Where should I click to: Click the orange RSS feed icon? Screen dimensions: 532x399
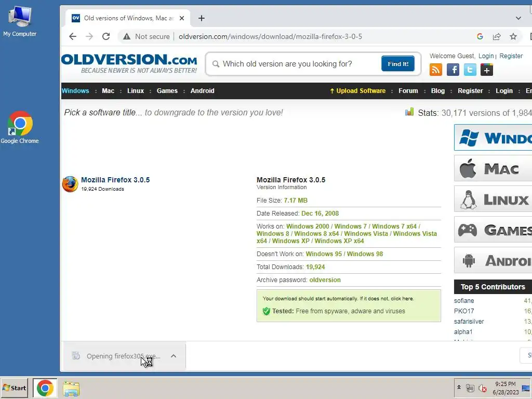coord(436,70)
